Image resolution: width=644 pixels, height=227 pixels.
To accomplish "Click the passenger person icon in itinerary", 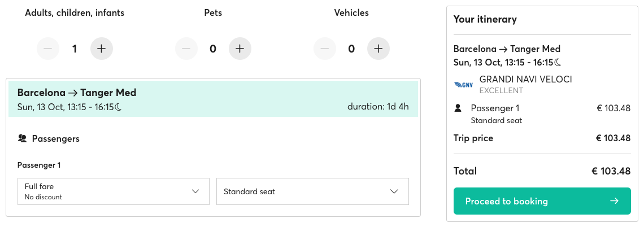I will click(458, 108).
